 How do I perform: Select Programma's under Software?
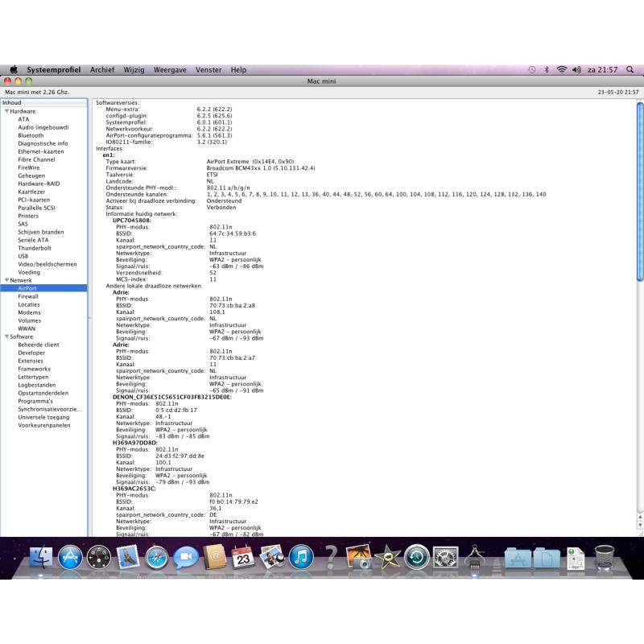(35, 401)
